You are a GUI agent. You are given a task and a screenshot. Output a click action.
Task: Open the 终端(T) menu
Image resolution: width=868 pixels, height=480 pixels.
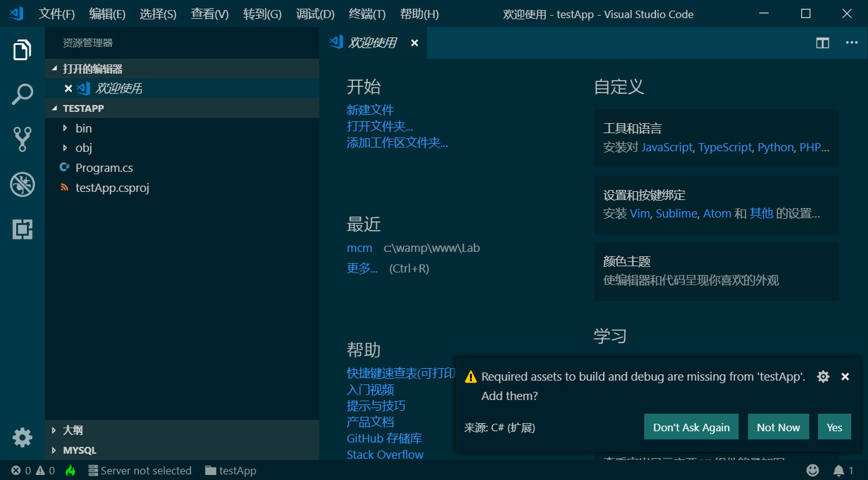(x=367, y=14)
